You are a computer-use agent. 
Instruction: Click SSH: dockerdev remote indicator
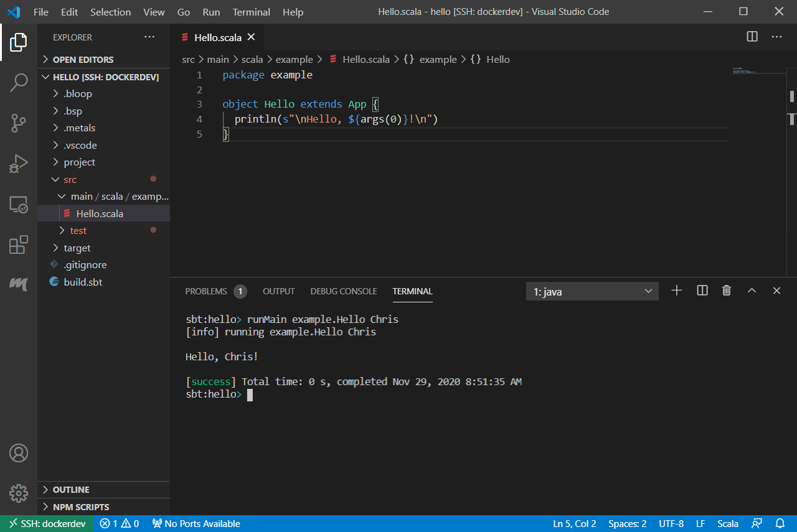47,524
